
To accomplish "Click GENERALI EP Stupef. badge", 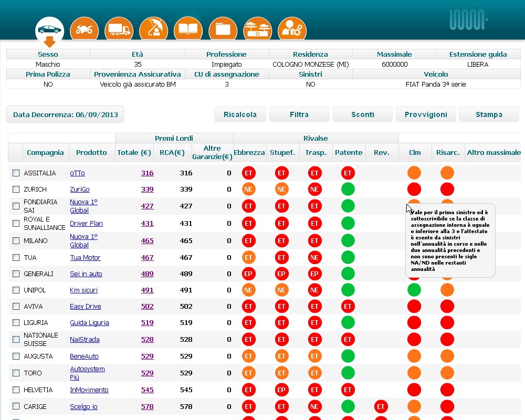I will coord(281,274).
